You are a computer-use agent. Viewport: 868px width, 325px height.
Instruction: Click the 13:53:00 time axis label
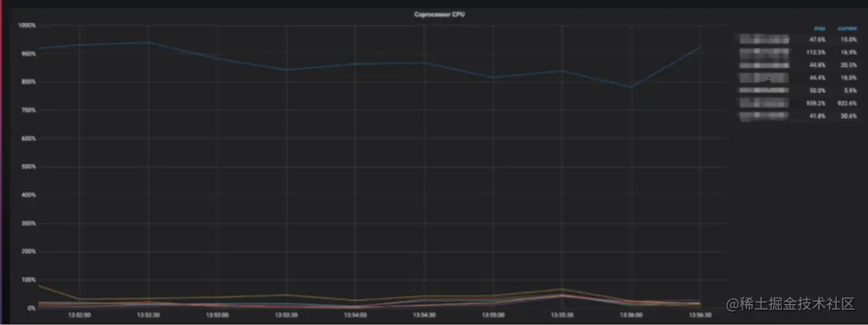click(x=217, y=316)
